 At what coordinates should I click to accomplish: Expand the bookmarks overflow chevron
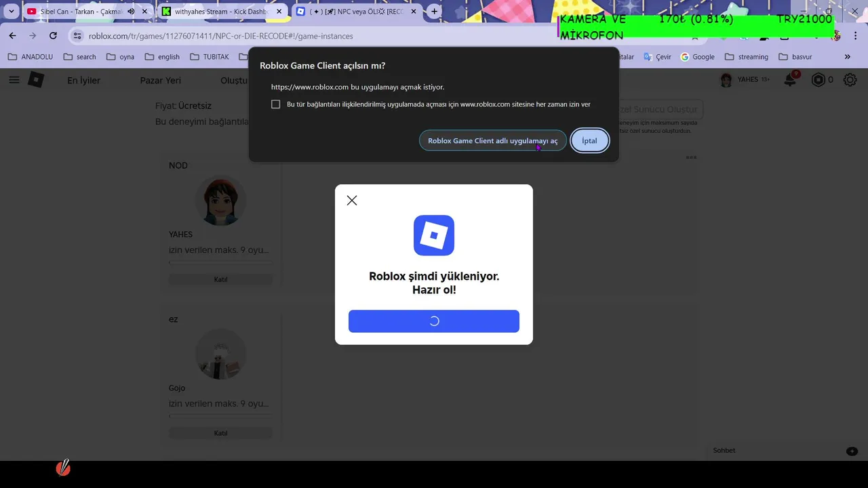pyautogui.click(x=847, y=57)
